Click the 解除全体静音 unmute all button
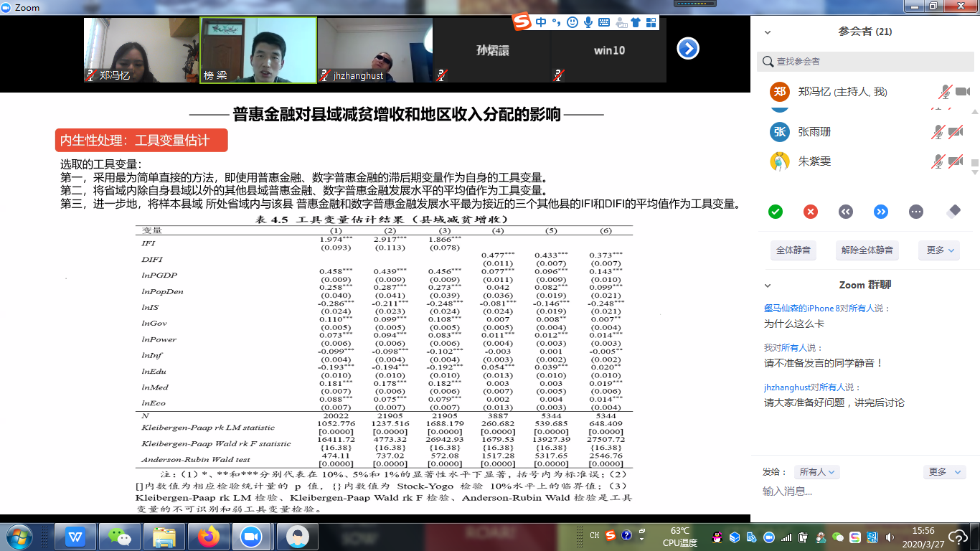 (x=867, y=250)
